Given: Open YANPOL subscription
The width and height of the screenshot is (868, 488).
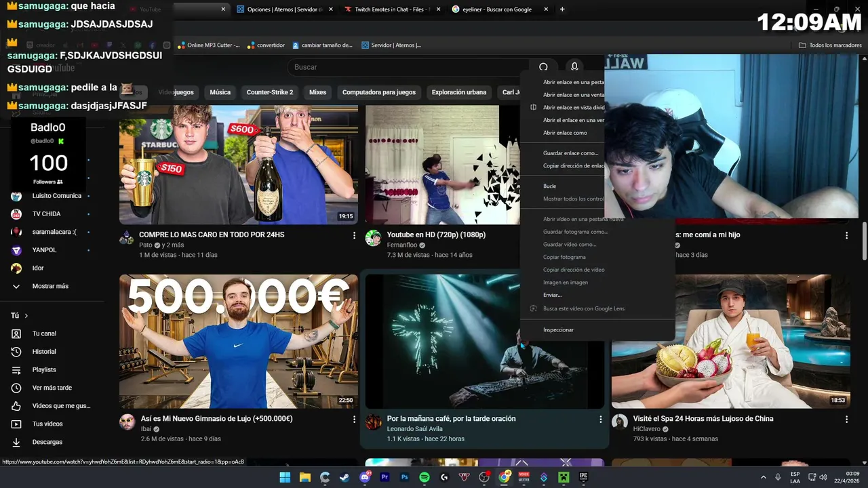Looking at the screenshot, I should tap(44, 250).
